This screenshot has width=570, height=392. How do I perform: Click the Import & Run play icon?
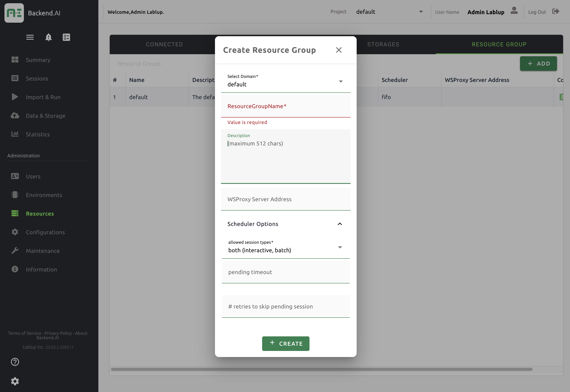(15, 97)
